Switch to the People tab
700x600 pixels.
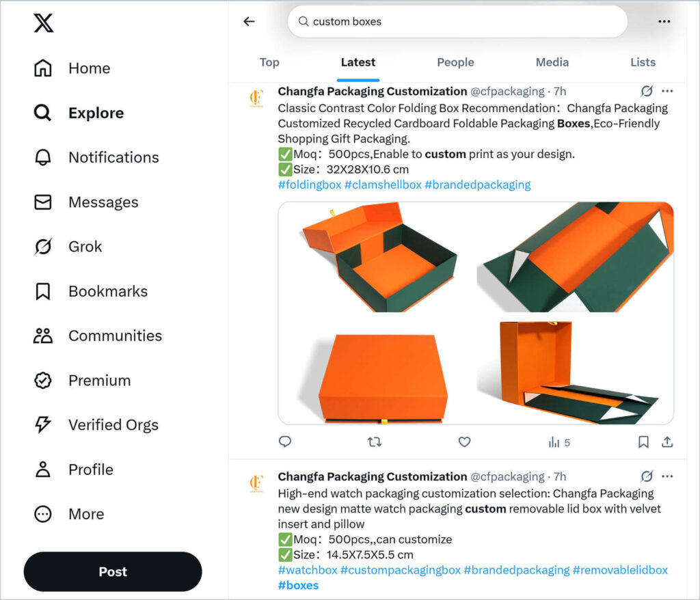point(455,62)
